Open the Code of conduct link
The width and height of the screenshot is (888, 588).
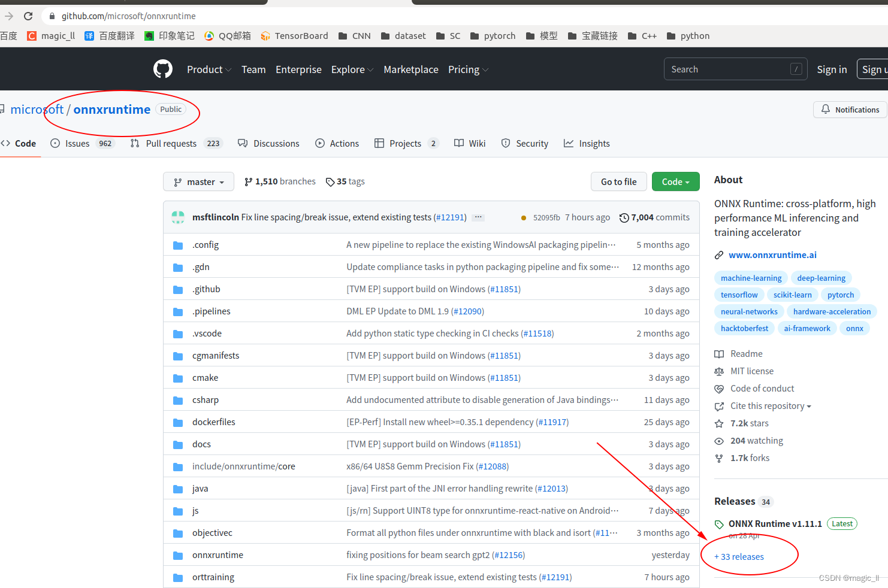coord(762,389)
